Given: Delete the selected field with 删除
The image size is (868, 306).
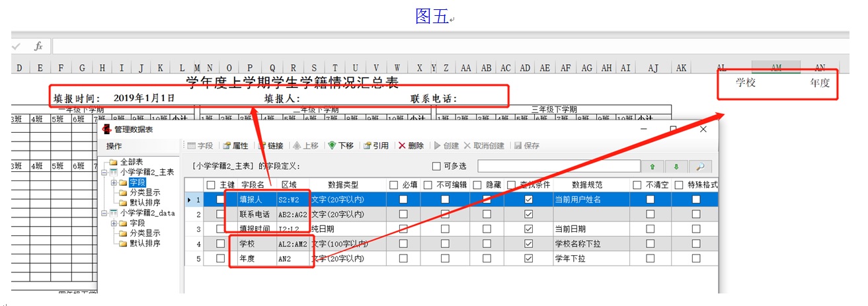Looking at the screenshot, I should pyautogui.click(x=411, y=145).
